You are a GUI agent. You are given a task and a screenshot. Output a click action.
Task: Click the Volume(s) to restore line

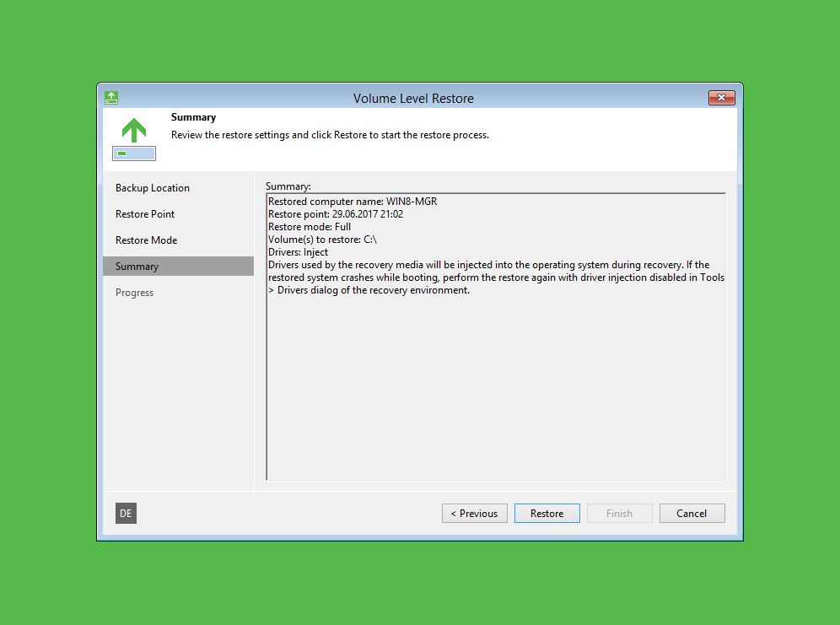(x=322, y=240)
